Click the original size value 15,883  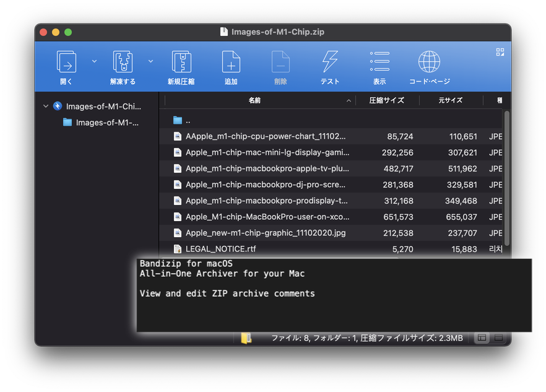pyautogui.click(x=464, y=249)
